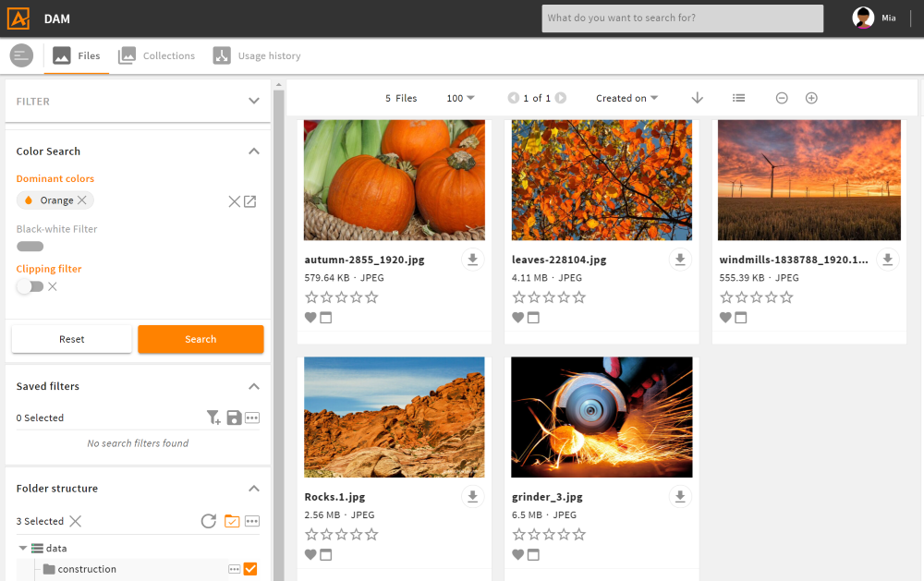Open construction folder options menu
This screenshot has height=581, width=924.
point(234,569)
